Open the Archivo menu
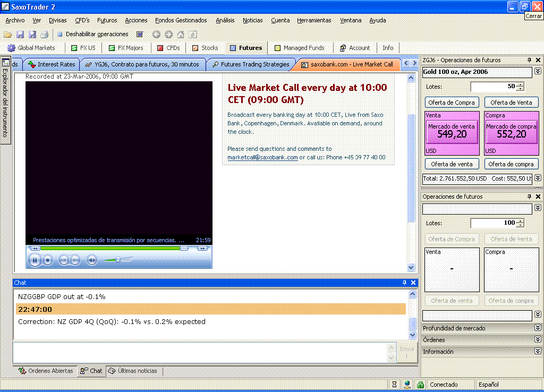 [x=15, y=20]
